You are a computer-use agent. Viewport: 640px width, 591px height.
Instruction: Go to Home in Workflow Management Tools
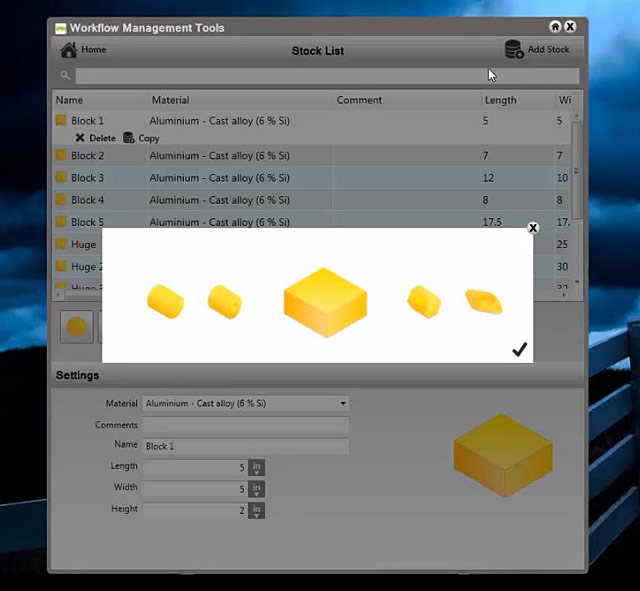83,50
